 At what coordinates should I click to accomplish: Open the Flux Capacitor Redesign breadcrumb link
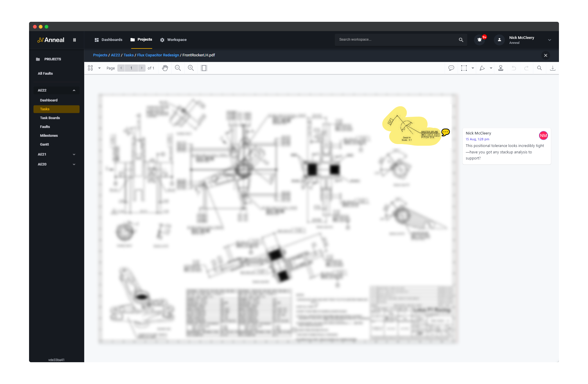[158, 55]
